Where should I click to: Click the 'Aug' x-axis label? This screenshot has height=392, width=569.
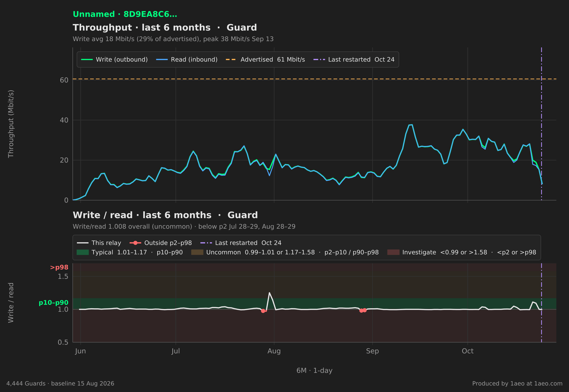click(x=274, y=351)
